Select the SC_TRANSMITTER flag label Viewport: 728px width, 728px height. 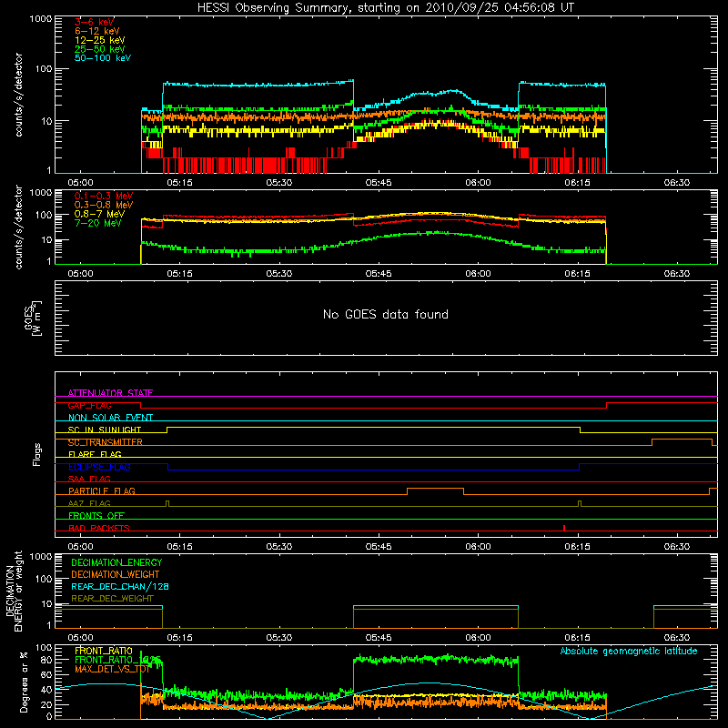(105, 442)
